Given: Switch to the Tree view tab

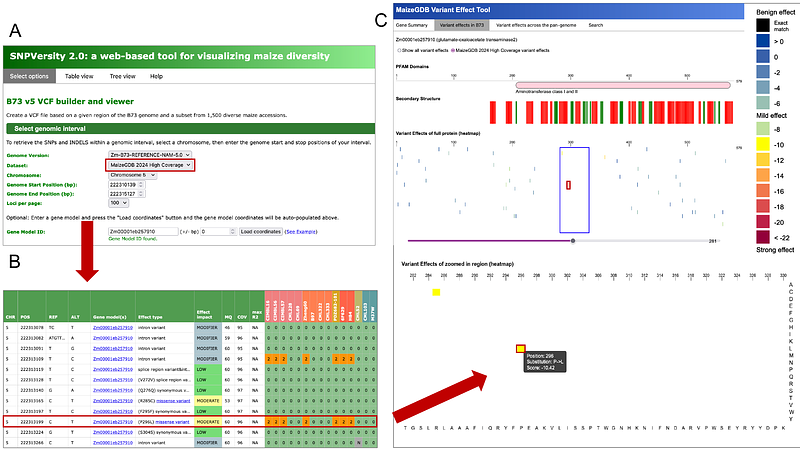Looking at the screenshot, I should click(x=122, y=76).
